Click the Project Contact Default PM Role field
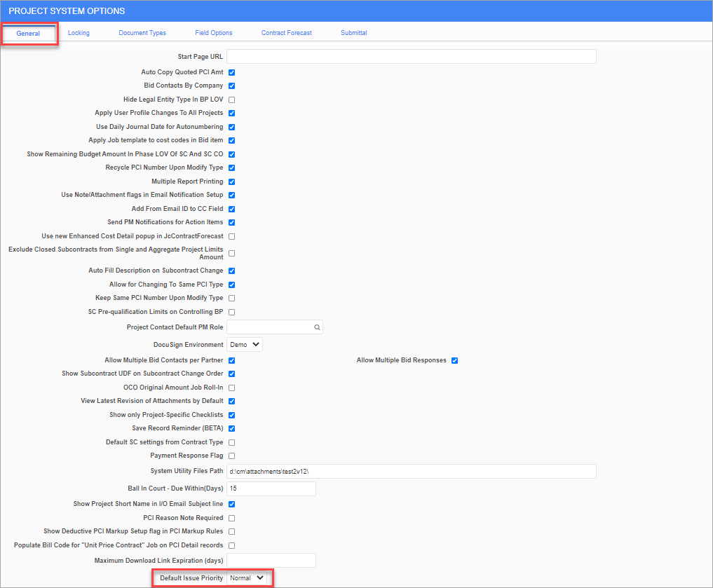713x588 pixels. 275,327
